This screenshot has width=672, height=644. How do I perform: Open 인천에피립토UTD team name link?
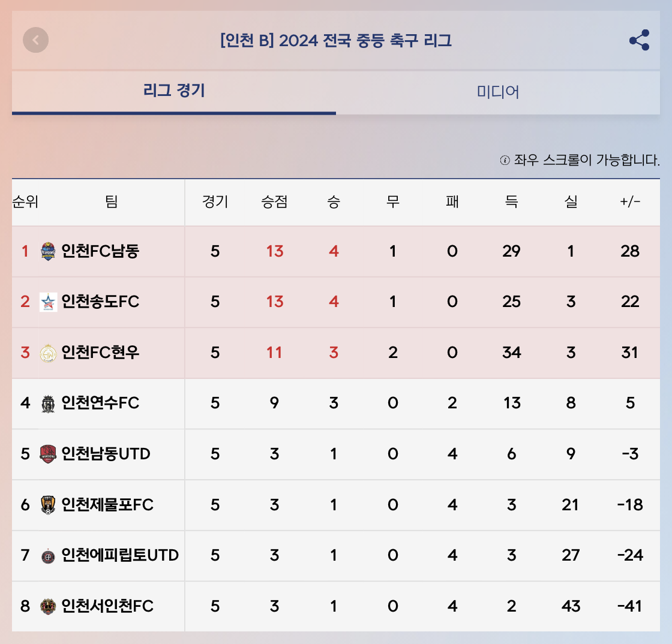click(120, 556)
